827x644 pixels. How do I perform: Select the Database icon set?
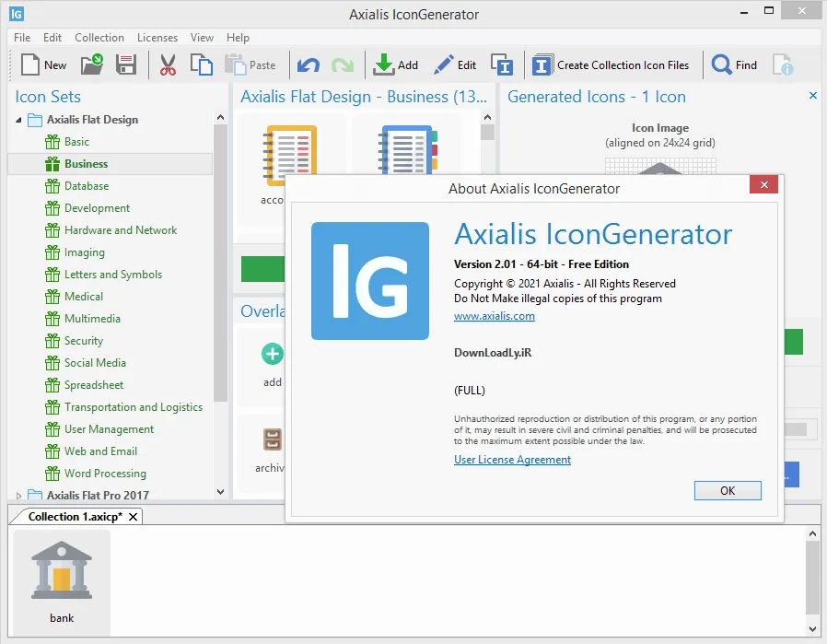pyautogui.click(x=87, y=186)
